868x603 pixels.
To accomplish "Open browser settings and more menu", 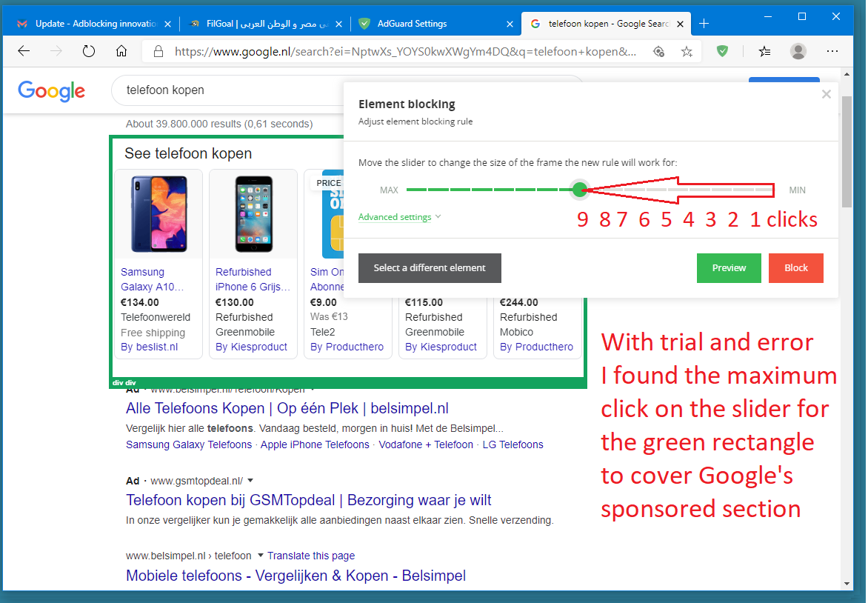I will [832, 52].
